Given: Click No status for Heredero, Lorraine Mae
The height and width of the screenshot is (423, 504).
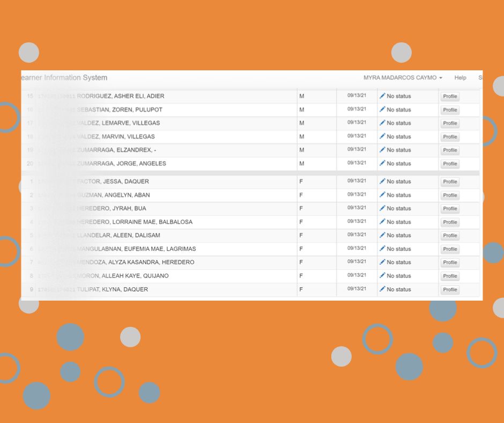Looking at the screenshot, I should [x=398, y=222].
